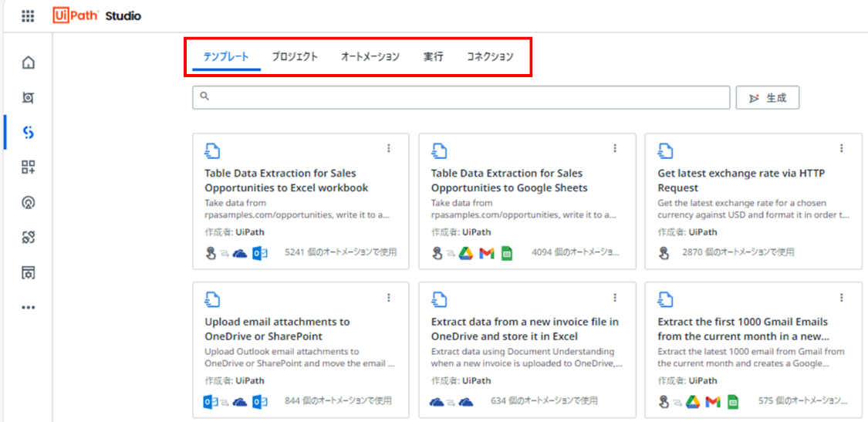Open options menu on exchange rate template
This screenshot has height=422, width=868.
(842, 148)
